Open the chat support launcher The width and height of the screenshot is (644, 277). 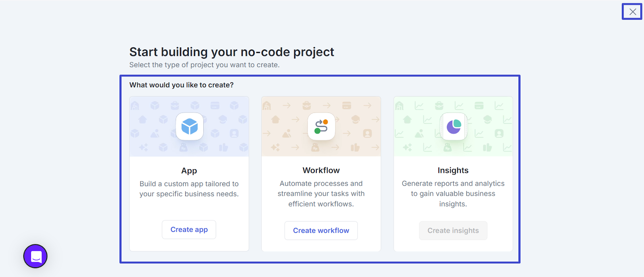(35, 256)
